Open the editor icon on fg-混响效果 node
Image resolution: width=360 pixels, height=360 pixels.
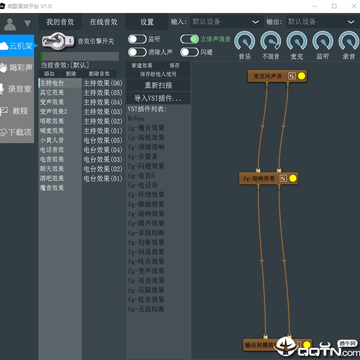[x=283, y=178]
